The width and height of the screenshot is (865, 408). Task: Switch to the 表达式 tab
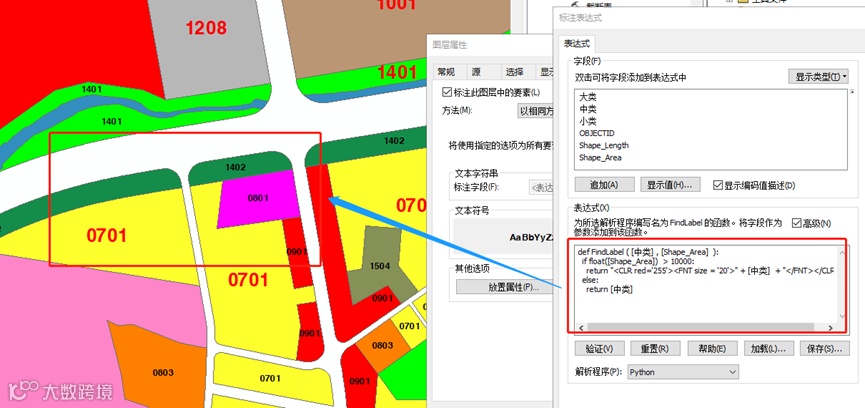pyautogui.click(x=576, y=42)
